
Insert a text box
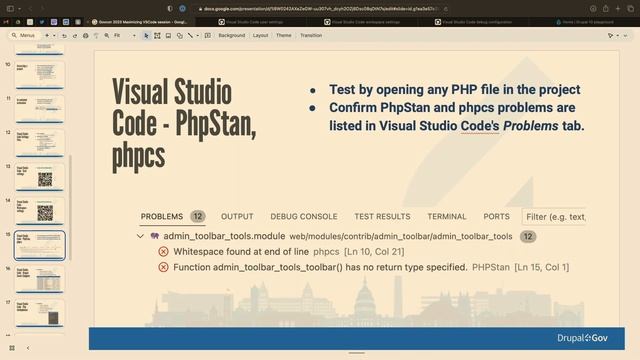157,36
